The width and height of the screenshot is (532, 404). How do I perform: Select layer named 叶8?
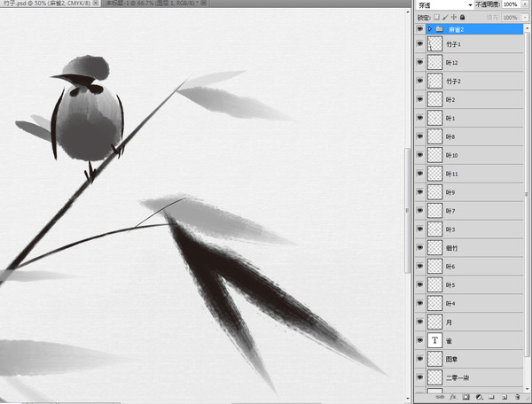point(475,136)
